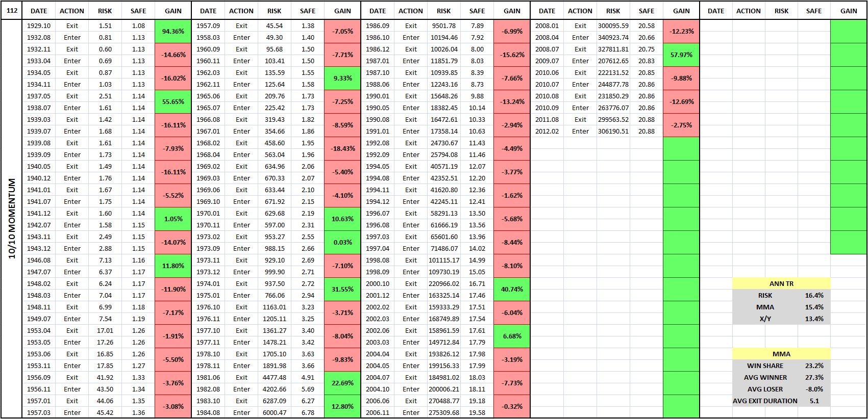This screenshot has height=419, width=868.
Task: Click the 2008.07 date cell
Action: [547, 49]
